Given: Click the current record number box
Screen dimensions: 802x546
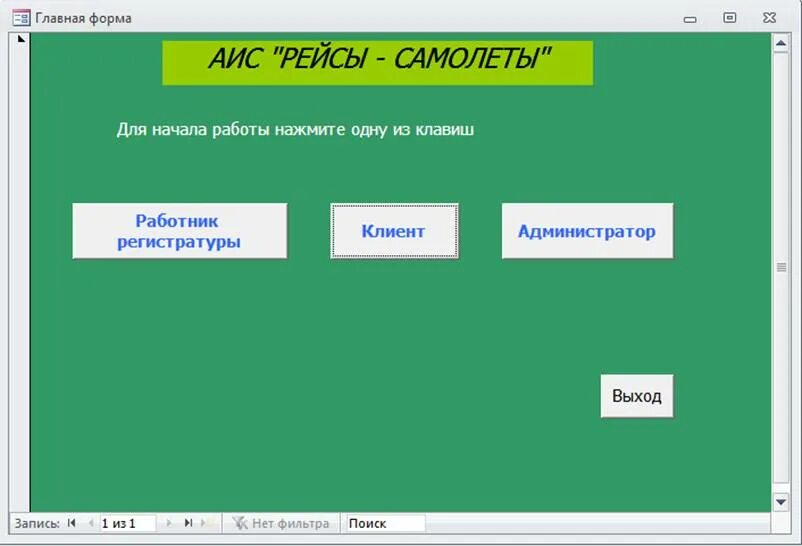Looking at the screenshot, I should pyautogui.click(x=128, y=523).
